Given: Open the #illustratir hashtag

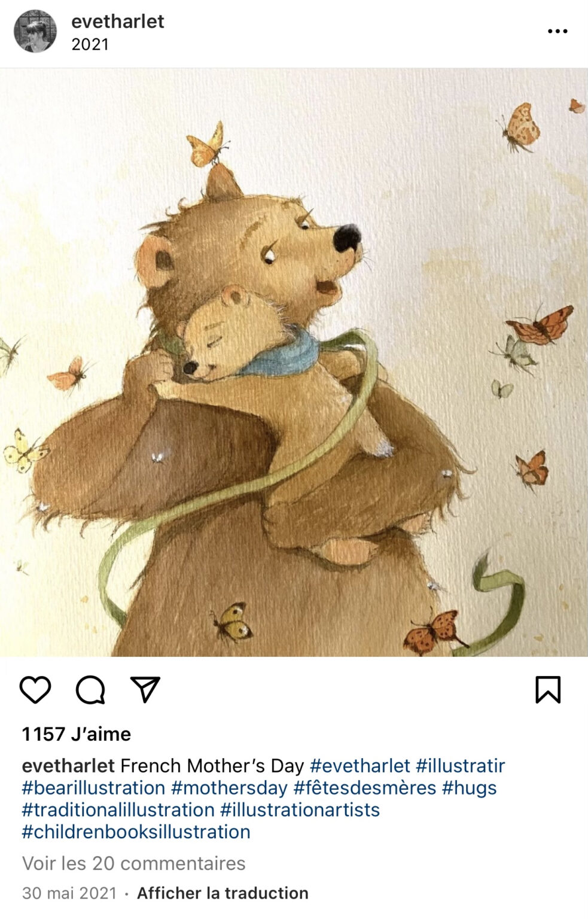Looking at the screenshot, I should (x=461, y=766).
